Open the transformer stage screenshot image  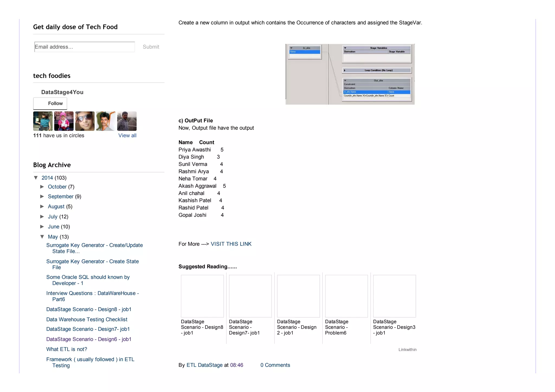350,74
